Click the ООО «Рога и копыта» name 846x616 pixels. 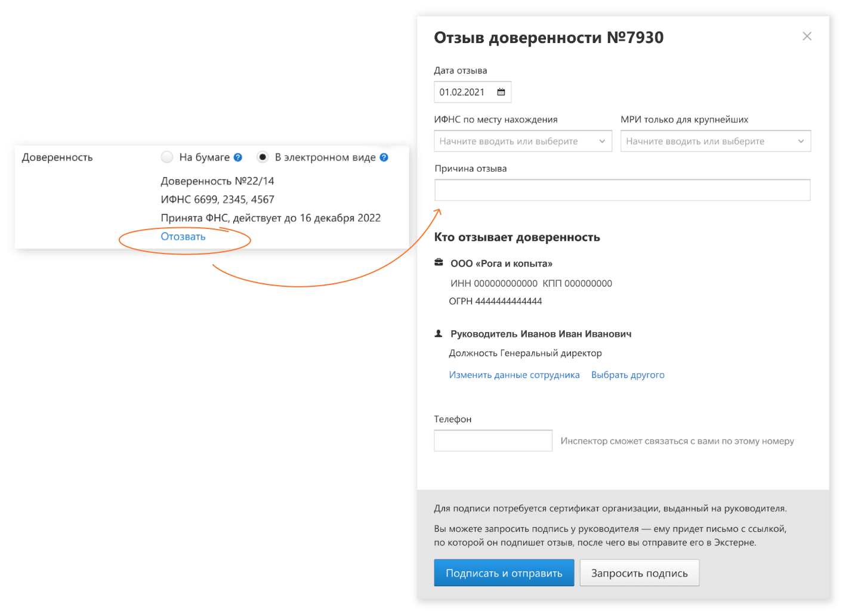point(502,264)
